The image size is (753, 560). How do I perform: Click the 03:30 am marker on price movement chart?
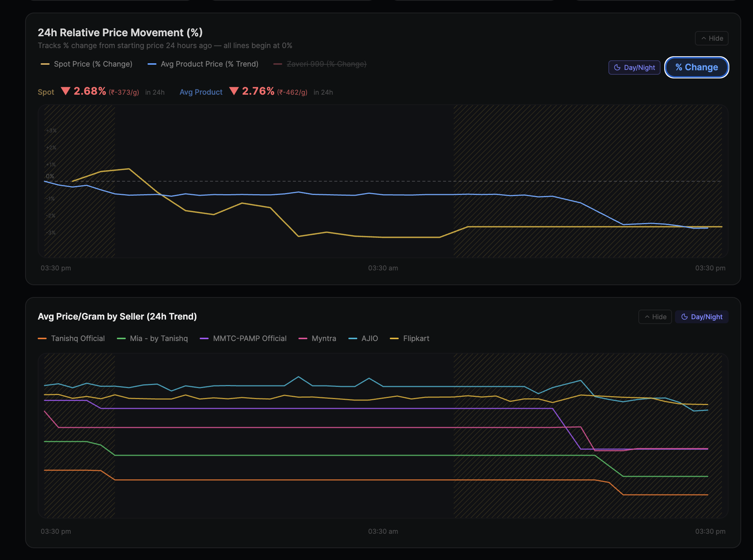(383, 268)
